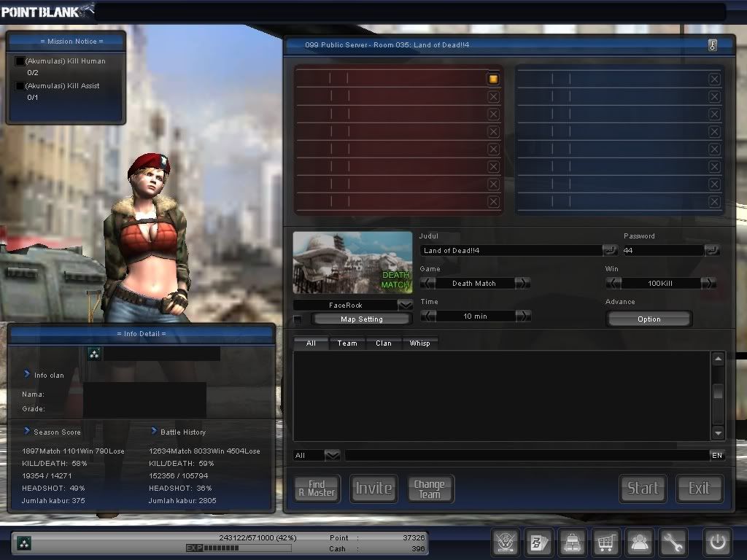Click the rank badge beside the EXP bar

pyautogui.click(x=24, y=542)
